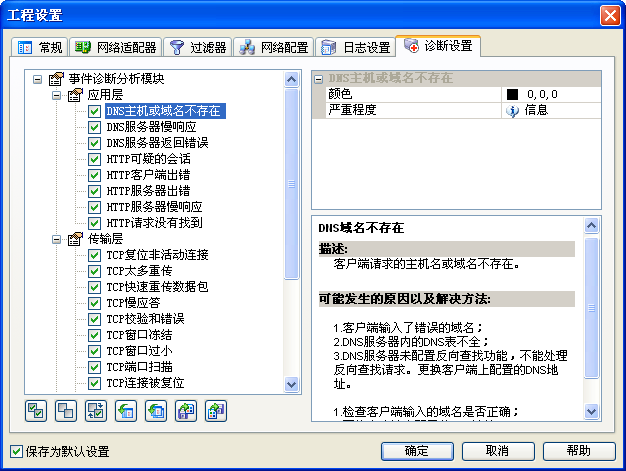The image size is (626, 471).
Task: Click the tree list scrollbar thumb
Action: pyautogui.click(x=291, y=184)
